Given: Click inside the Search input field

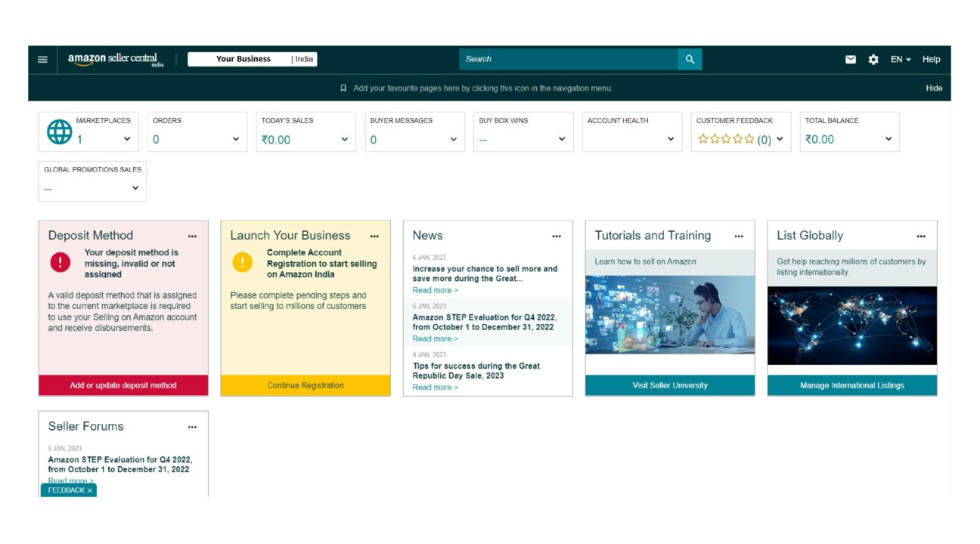Looking at the screenshot, I should click(567, 59).
